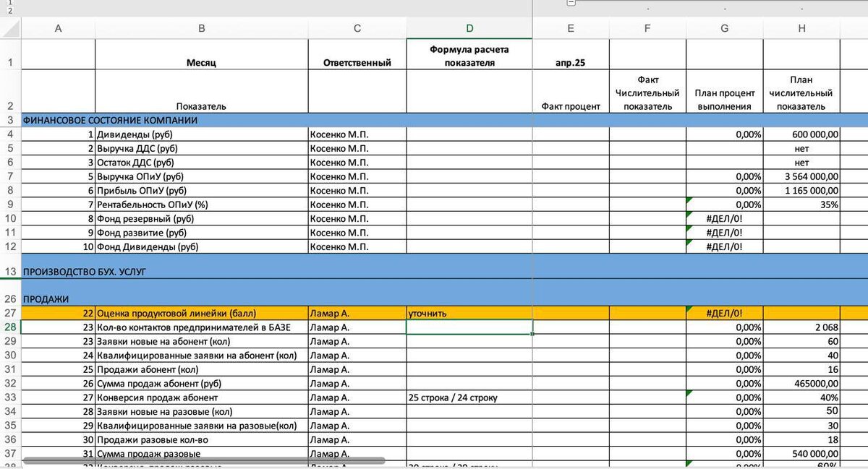Select column A header
This screenshot has height=469, width=868.
point(58,29)
